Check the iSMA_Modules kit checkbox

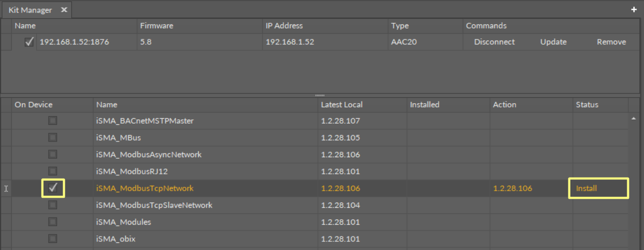click(53, 222)
